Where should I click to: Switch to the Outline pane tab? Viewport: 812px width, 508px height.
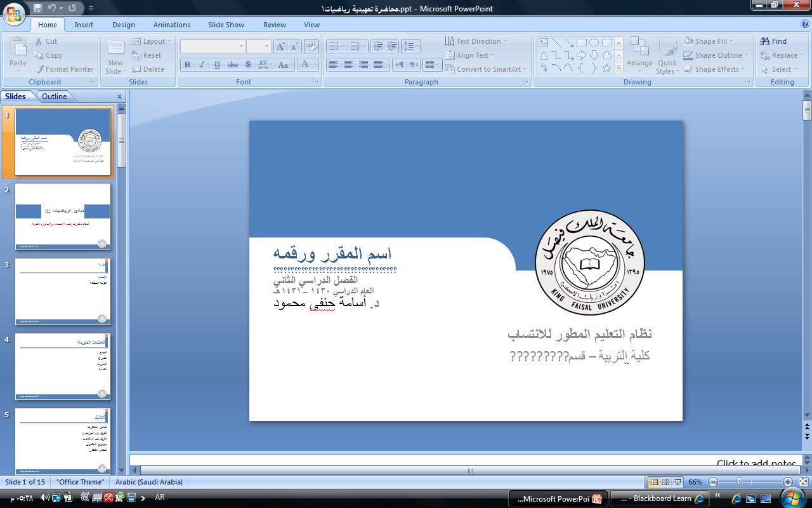55,97
